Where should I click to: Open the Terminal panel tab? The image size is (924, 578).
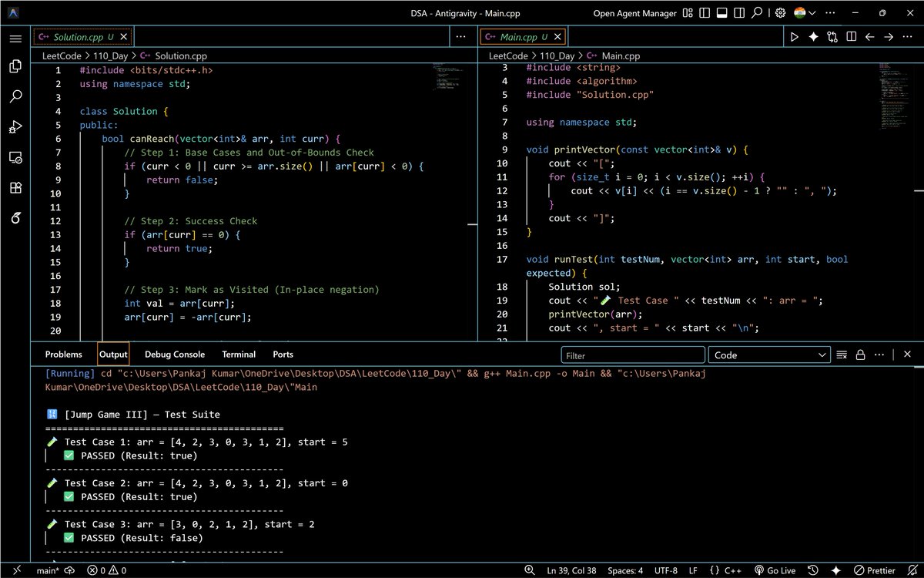pos(239,355)
